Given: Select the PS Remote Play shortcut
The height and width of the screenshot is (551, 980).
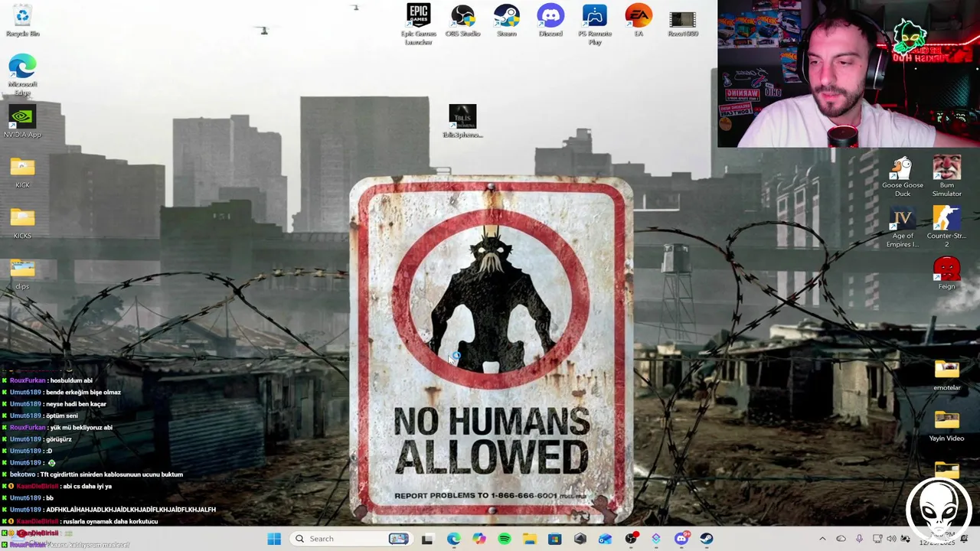Looking at the screenshot, I should point(595,24).
